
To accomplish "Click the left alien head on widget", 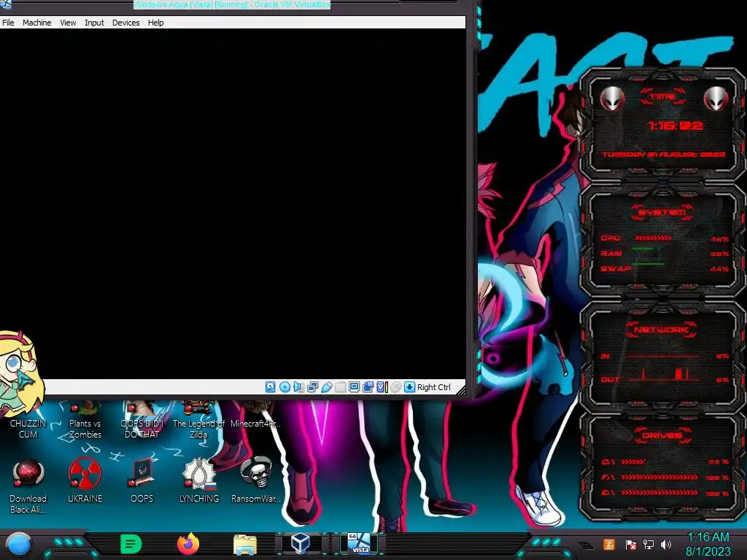I will (612, 98).
